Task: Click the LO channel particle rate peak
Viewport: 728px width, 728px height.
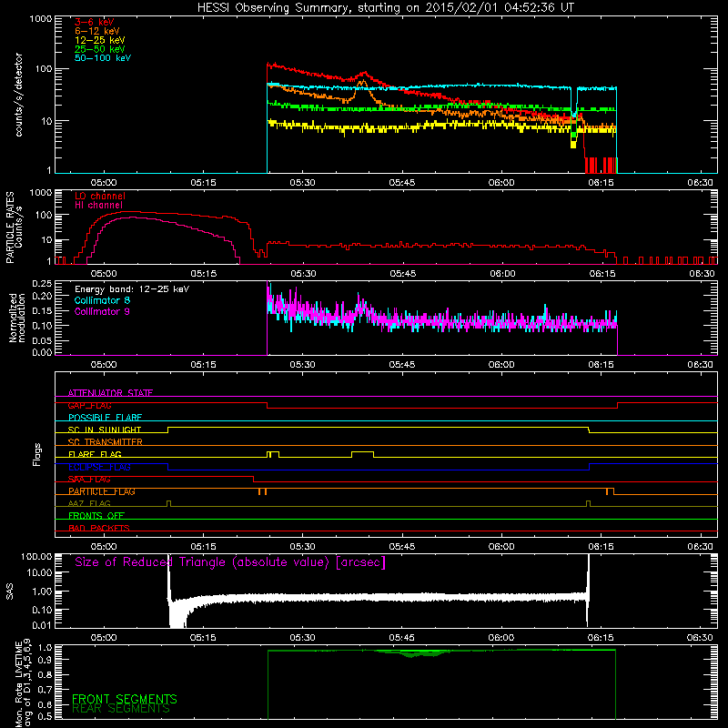Action: (x=130, y=212)
